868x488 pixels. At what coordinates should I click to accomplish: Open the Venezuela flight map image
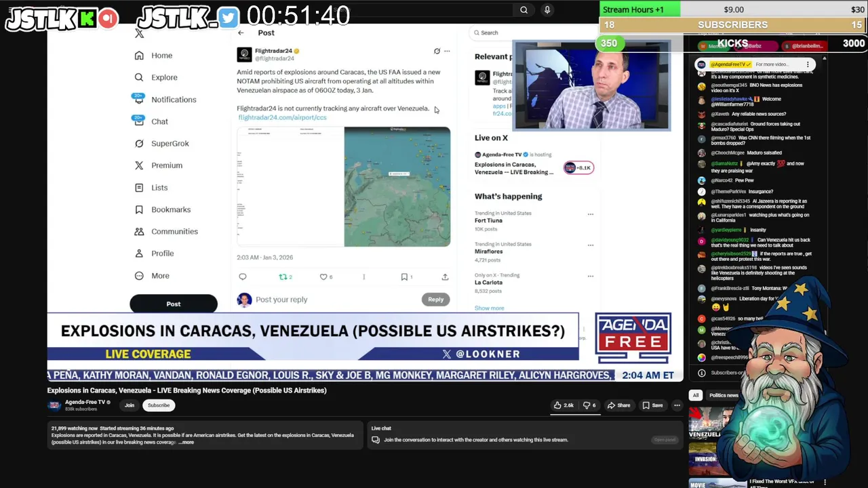[397, 186]
